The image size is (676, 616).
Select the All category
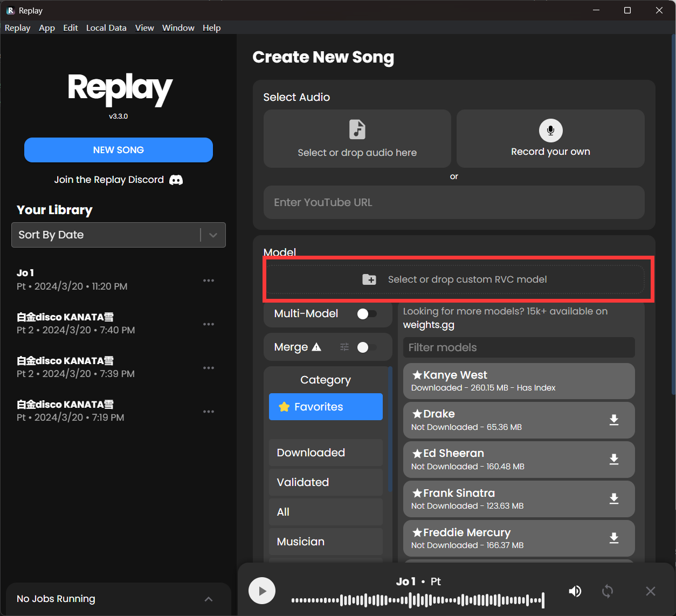(x=326, y=512)
